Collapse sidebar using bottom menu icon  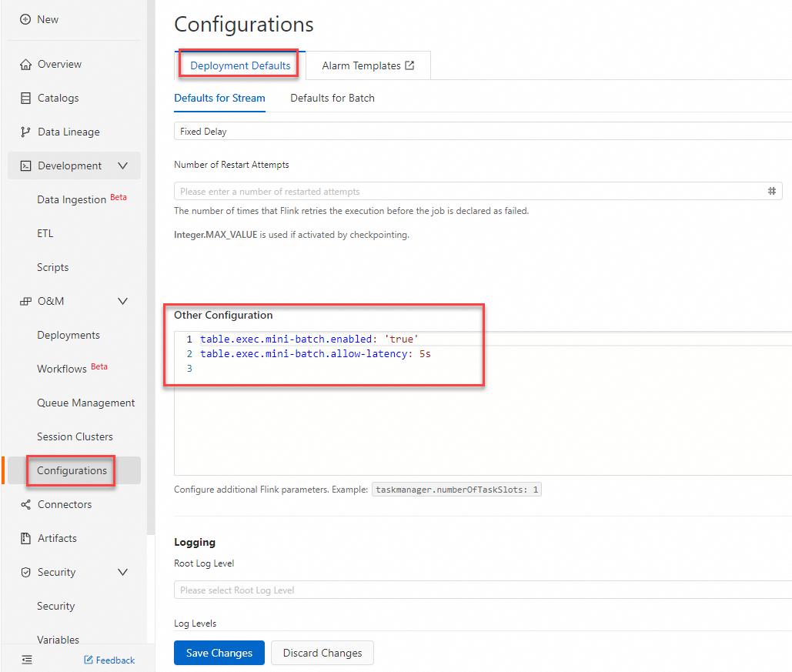(27, 660)
